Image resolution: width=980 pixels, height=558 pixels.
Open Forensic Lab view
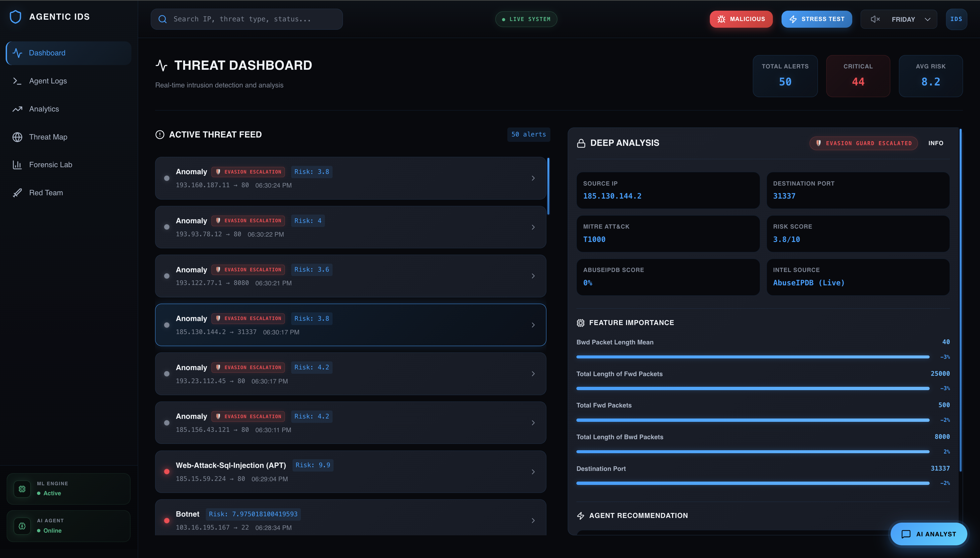(x=69, y=165)
